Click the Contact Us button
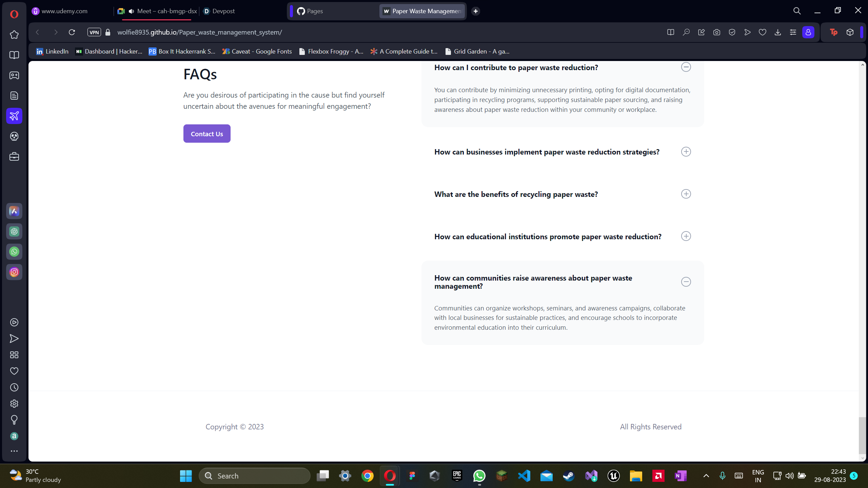 207,134
